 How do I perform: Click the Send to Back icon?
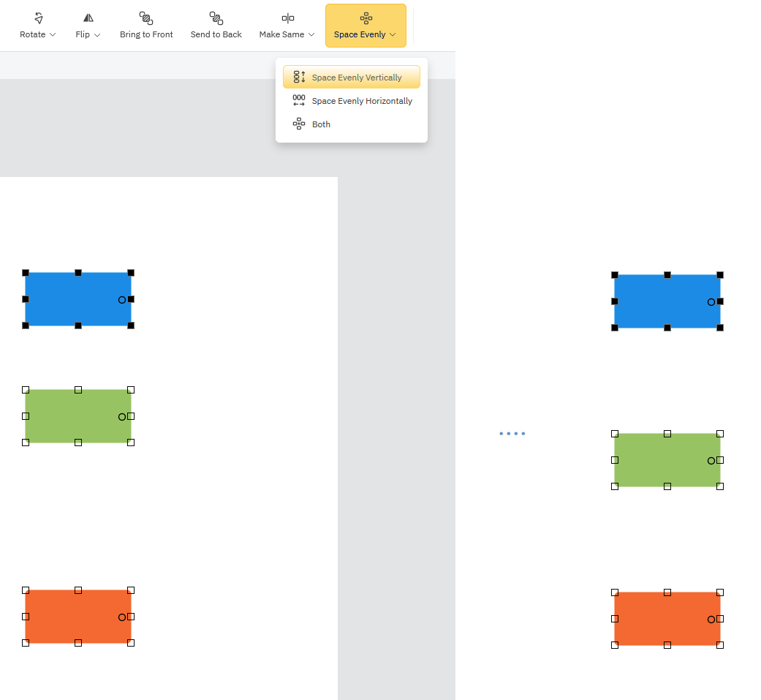pyautogui.click(x=216, y=18)
